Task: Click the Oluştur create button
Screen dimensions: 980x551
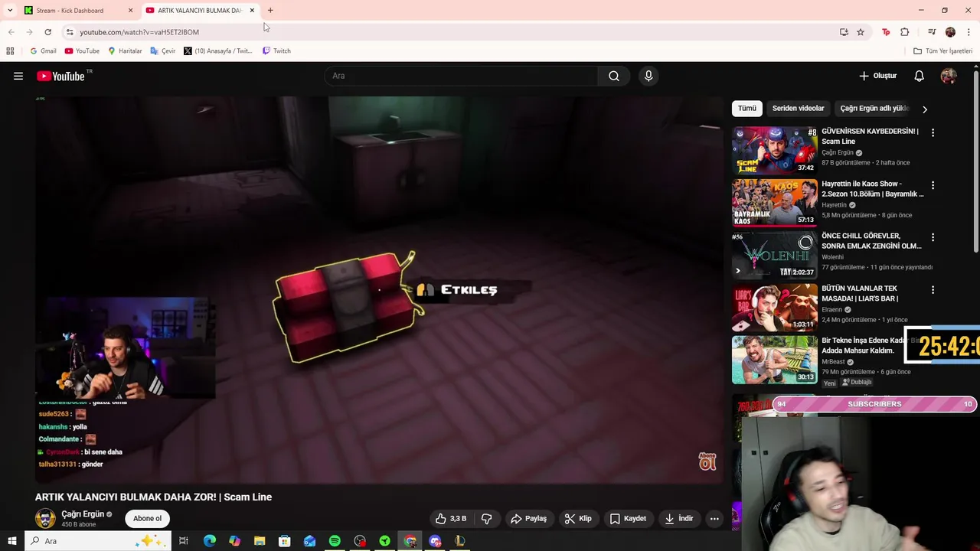Action: point(877,76)
